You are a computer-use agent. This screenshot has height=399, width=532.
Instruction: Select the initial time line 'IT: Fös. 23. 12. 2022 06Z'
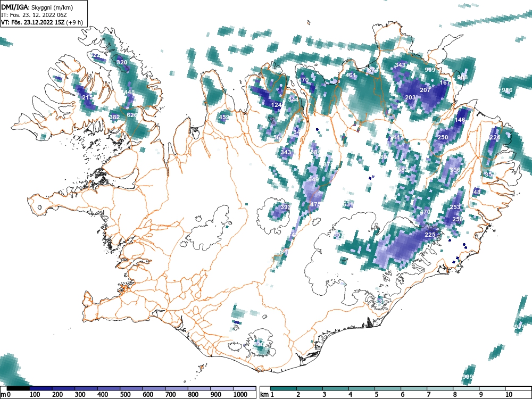pyautogui.click(x=34, y=15)
